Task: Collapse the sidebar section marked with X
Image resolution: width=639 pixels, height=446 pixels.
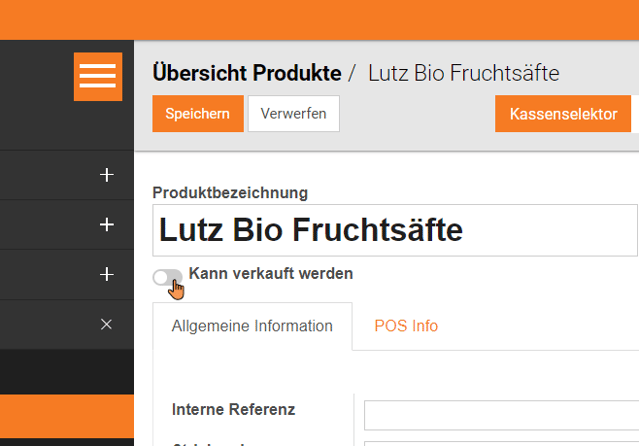Action: (x=107, y=324)
